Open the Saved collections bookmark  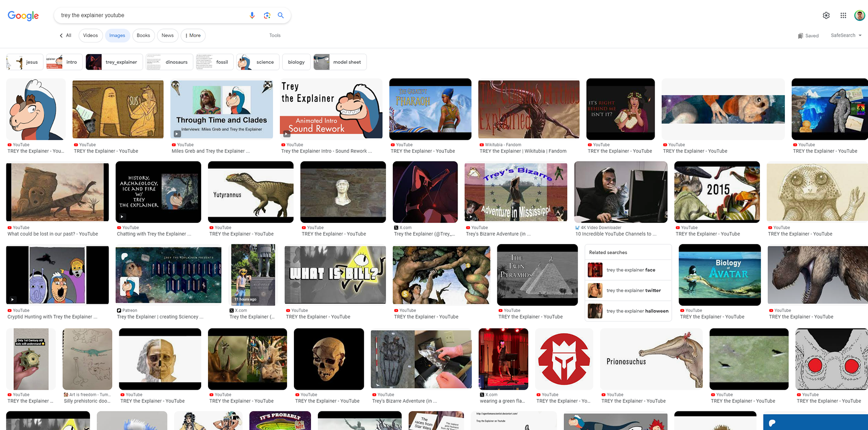click(808, 36)
